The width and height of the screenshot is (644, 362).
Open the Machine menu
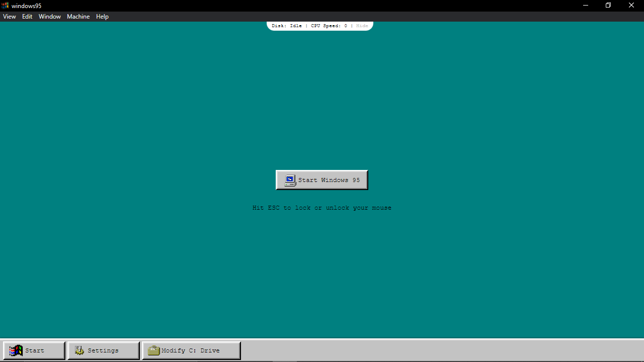pyautogui.click(x=78, y=17)
